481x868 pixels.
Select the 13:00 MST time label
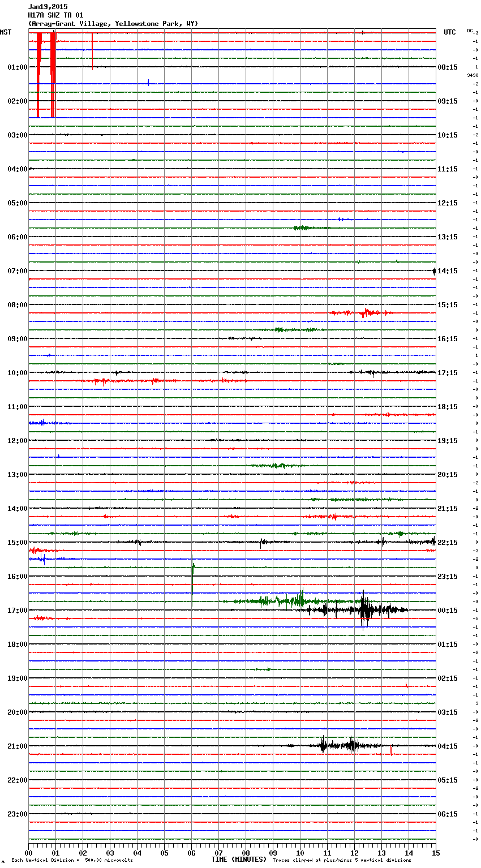point(17,475)
